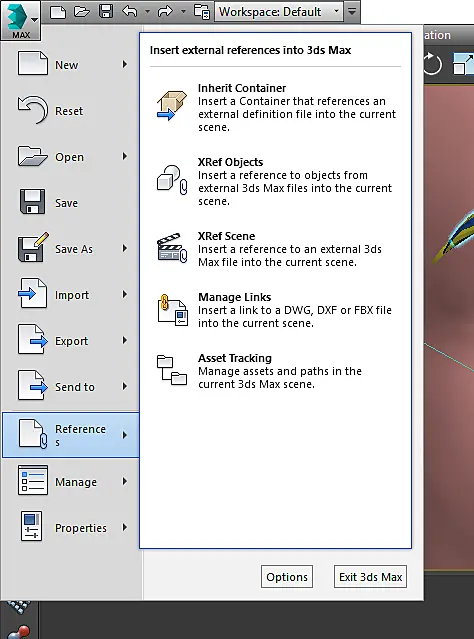This screenshot has height=639, width=474.
Task: Choose Save in the application menu
Action: click(72, 203)
